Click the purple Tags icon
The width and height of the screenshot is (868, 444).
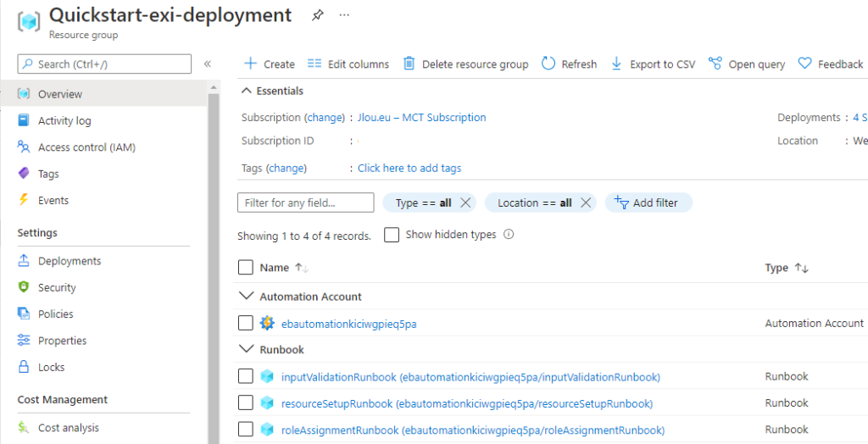23,174
